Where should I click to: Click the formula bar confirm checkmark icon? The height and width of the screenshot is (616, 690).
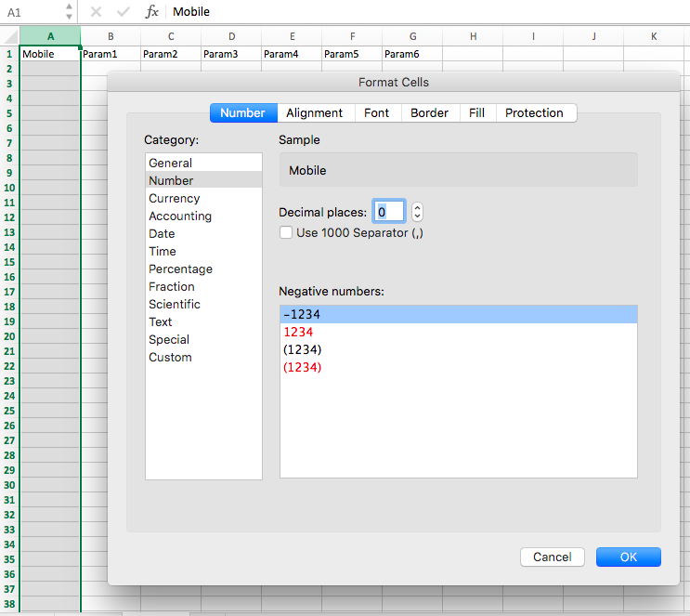[x=123, y=12]
